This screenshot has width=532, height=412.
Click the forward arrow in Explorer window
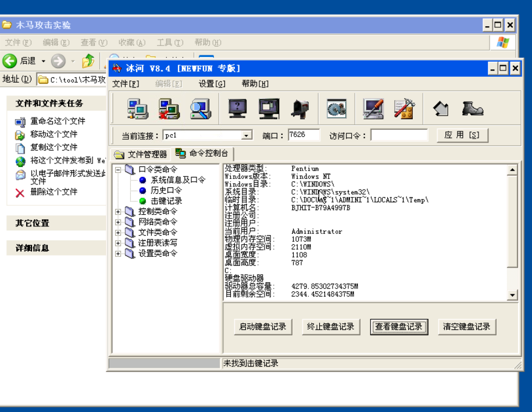(58, 61)
